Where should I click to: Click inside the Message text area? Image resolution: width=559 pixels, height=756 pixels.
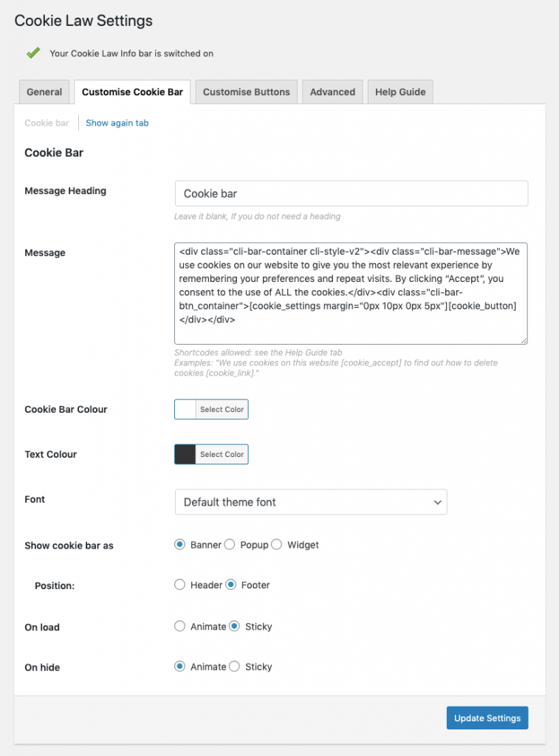(351, 294)
